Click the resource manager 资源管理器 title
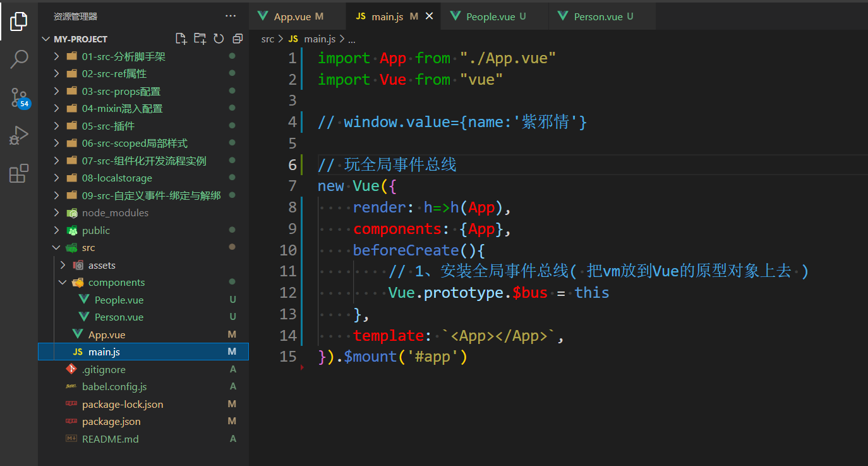The height and width of the screenshot is (466, 868). pos(75,16)
